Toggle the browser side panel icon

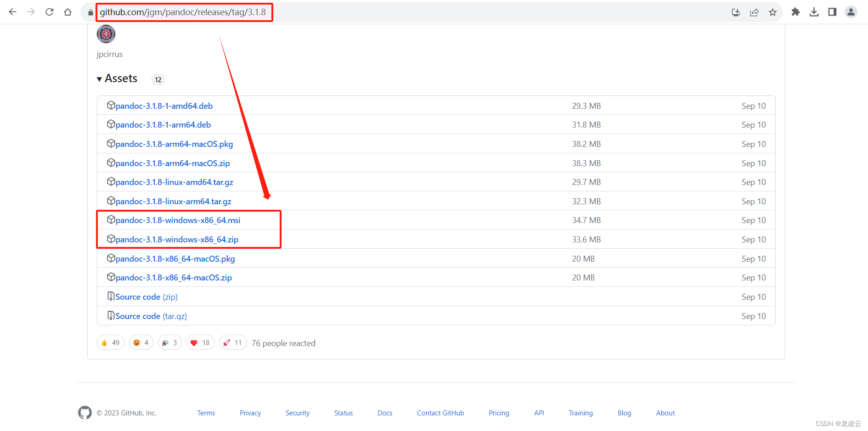[832, 12]
